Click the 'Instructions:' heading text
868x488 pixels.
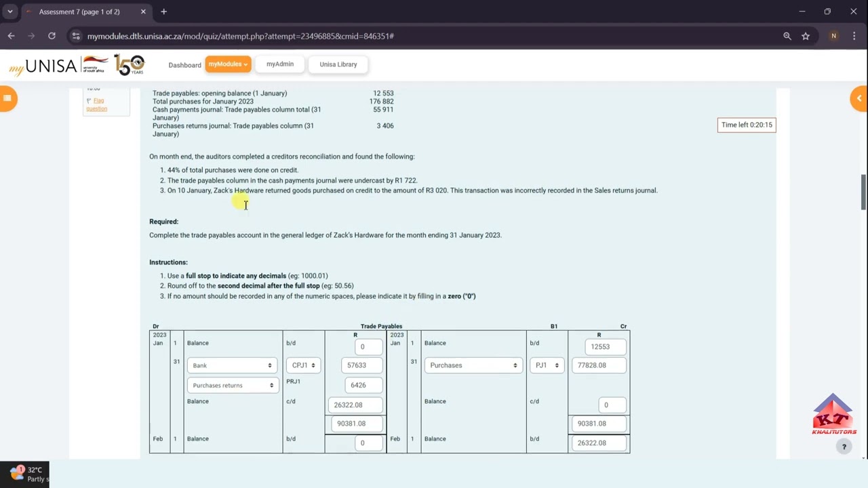[168, 262]
